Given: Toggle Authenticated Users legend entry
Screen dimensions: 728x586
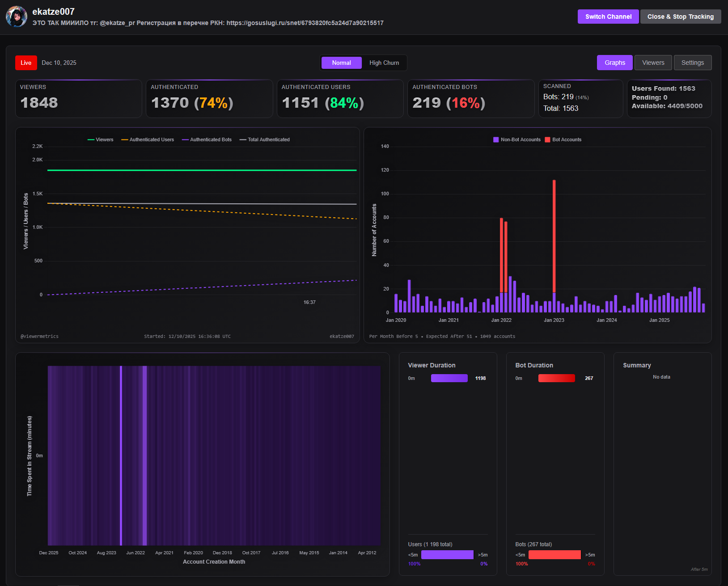Looking at the screenshot, I should pyautogui.click(x=148, y=139).
